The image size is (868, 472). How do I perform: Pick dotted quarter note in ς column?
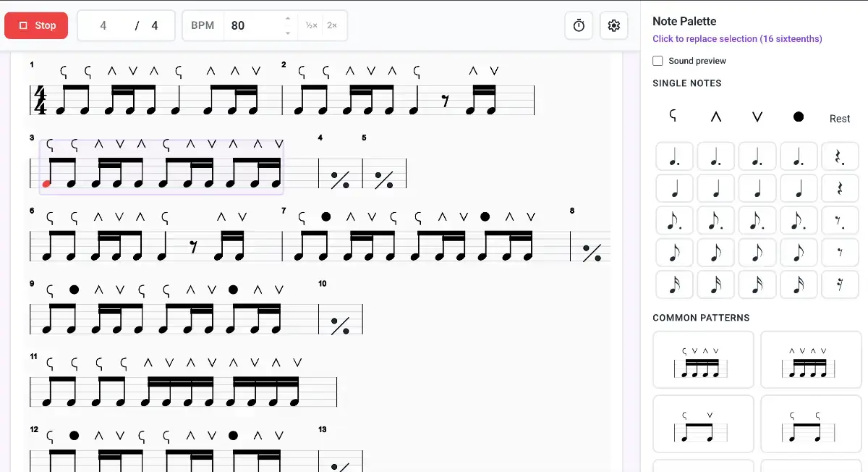[x=674, y=156]
